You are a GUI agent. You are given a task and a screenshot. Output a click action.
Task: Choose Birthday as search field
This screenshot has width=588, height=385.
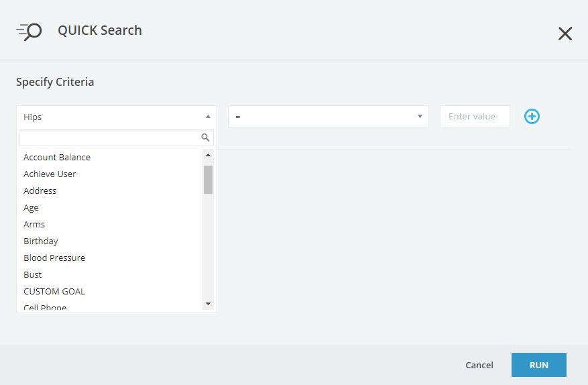41,241
